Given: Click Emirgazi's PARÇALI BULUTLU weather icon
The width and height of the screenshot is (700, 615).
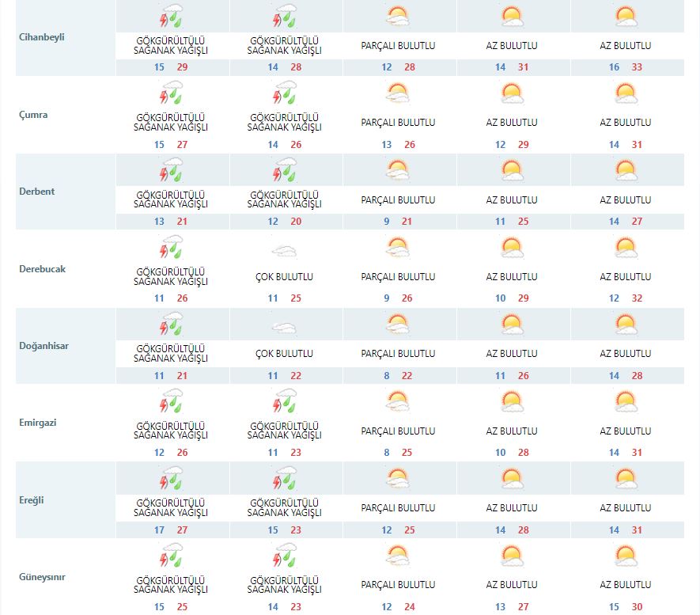Looking at the screenshot, I should pos(398,403).
